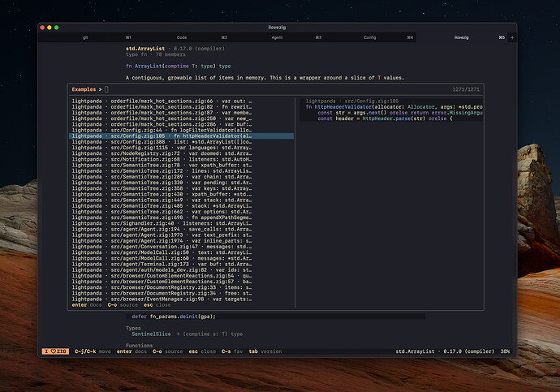
Task: Click 'C-j/C-k move' status bar hint
Action: tap(93, 351)
